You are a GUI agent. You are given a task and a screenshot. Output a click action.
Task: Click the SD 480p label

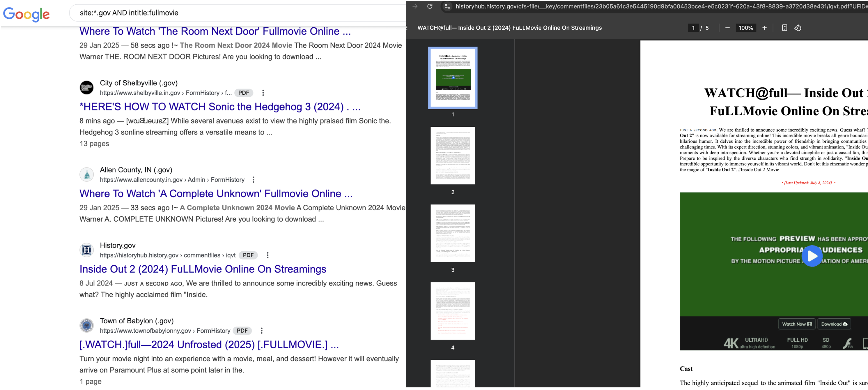pyautogui.click(x=826, y=343)
